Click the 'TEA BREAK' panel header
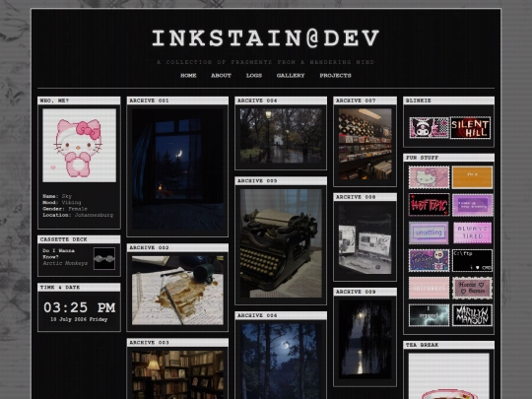This screenshot has width=532, height=399. tap(448, 345)
